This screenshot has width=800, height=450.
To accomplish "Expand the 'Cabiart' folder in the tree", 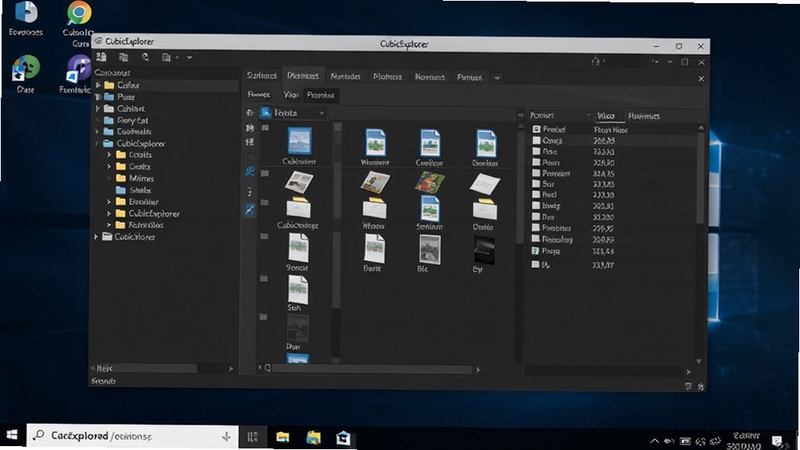I will 98,108.
